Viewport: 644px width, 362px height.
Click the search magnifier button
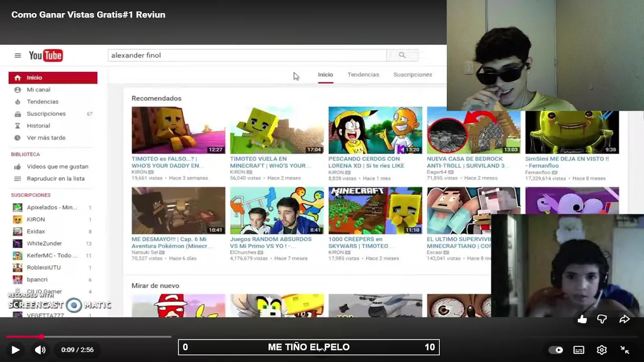click(x=402, y=55)
